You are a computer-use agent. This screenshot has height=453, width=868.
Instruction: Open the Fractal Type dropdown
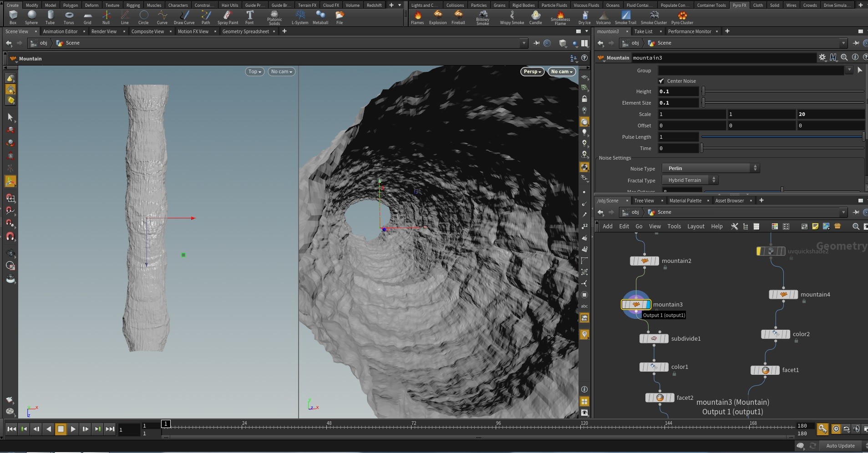(690, 180)
